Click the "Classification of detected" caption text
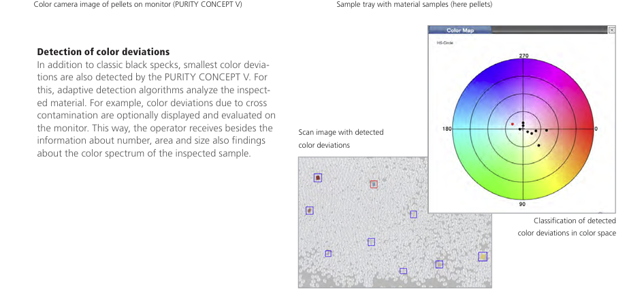The image size is (644, 307). coord(575,221)
